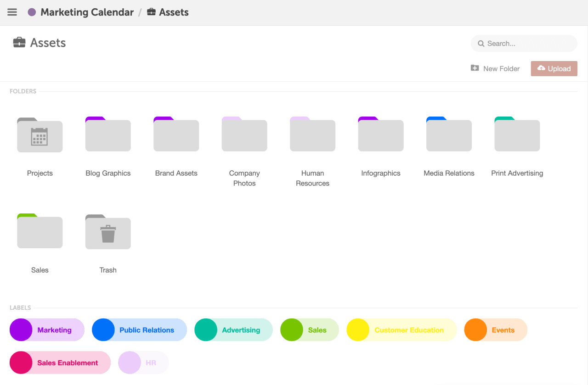Open the green Sales folder
588x385 pixels.
click(40, 232)
